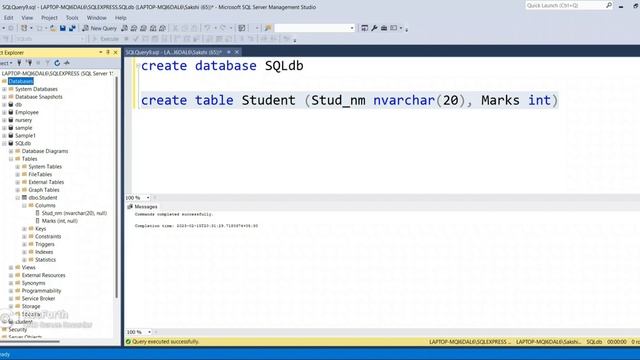The width and height of the screenshot is (640, 360).
Task: Click the Execute button
Action: (x=106, y=39)
